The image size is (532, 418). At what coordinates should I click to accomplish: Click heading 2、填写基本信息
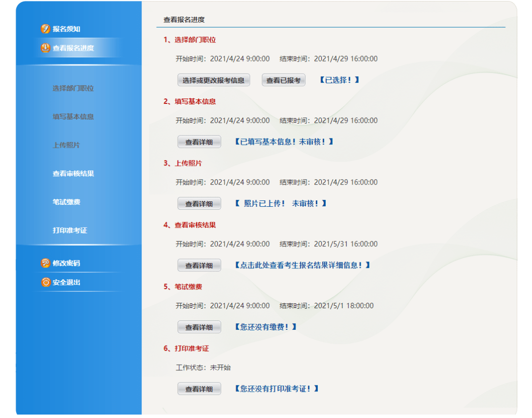[190, 102]
